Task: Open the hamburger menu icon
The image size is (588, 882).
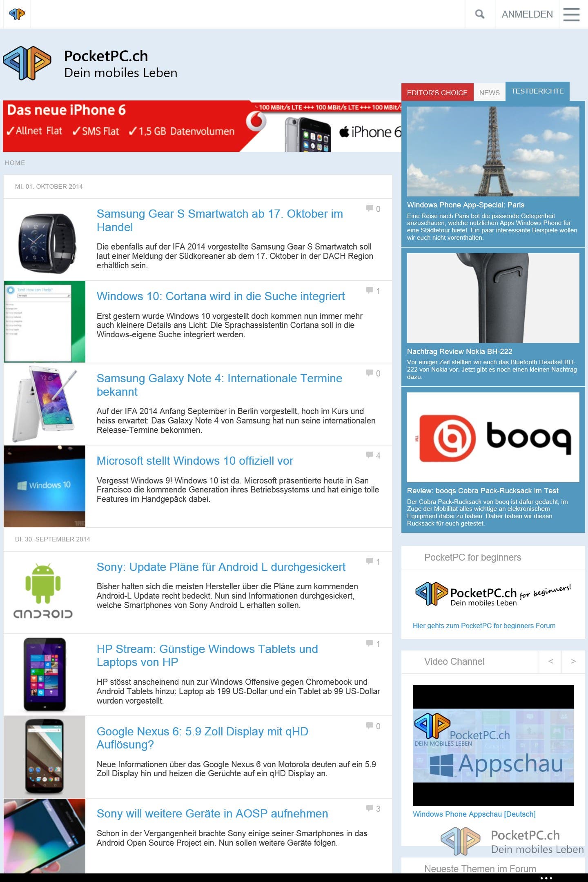Action: 571,14
